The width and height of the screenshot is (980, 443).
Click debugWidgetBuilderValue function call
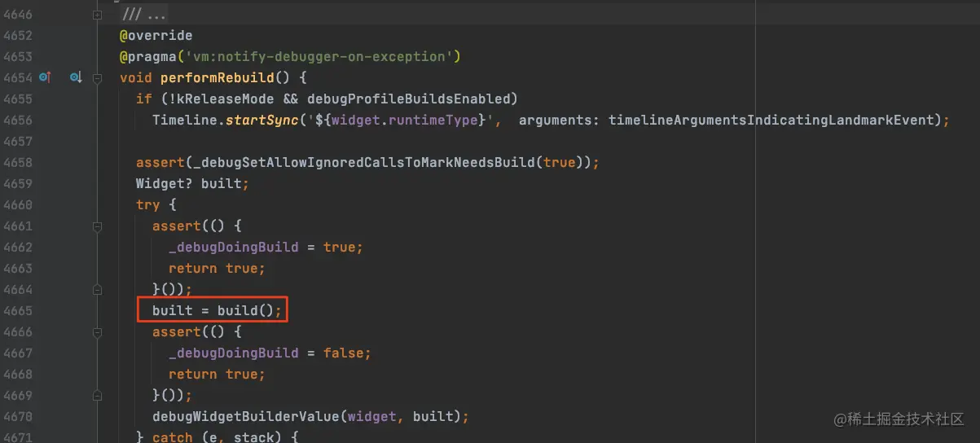pyautogui.click(x=245, y=417)
